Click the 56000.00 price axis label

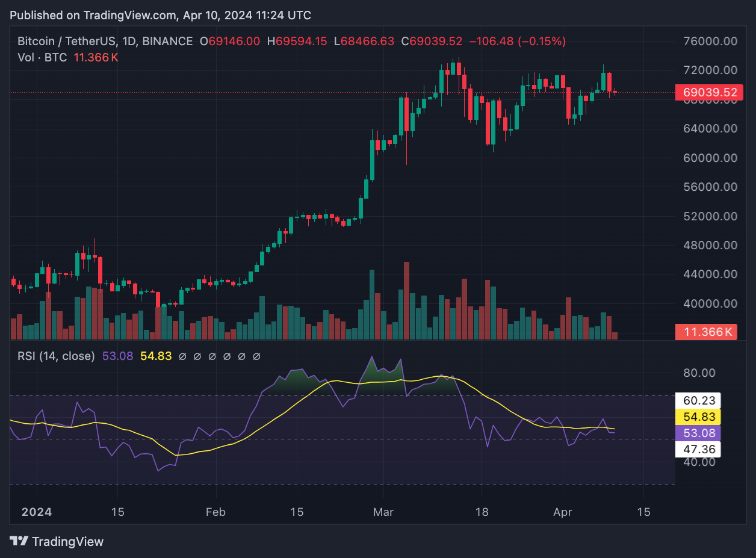click(x=710, y=187)
